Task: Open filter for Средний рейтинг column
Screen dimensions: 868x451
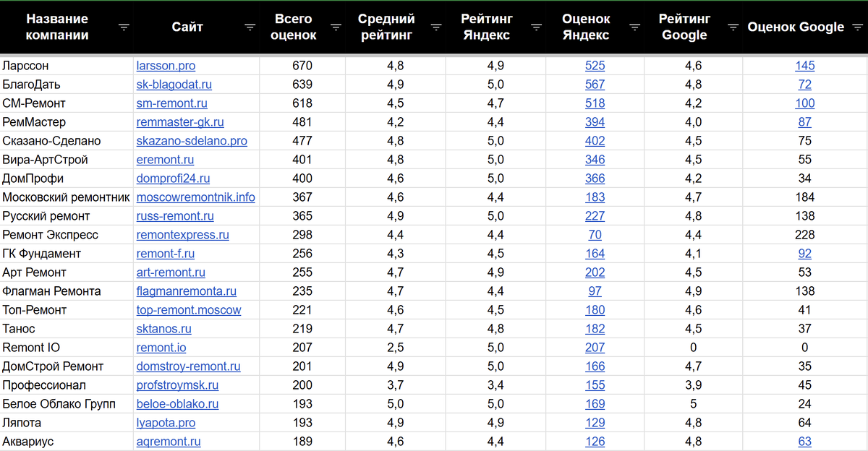Action: (436, 27)
